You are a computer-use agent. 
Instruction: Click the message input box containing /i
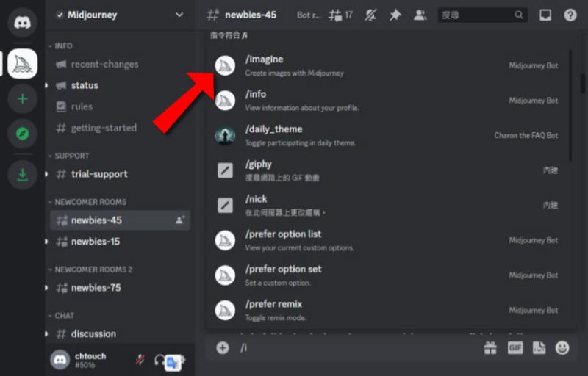[358, 348]
